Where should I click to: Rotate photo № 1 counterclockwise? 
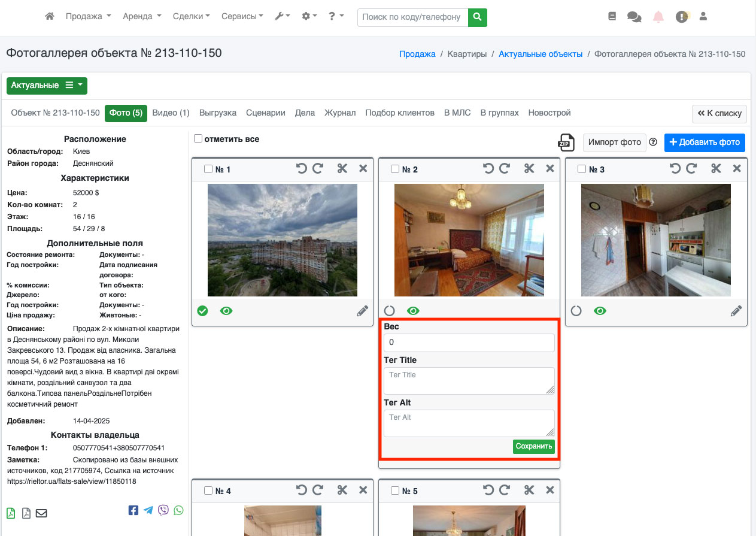pos(302,169)
